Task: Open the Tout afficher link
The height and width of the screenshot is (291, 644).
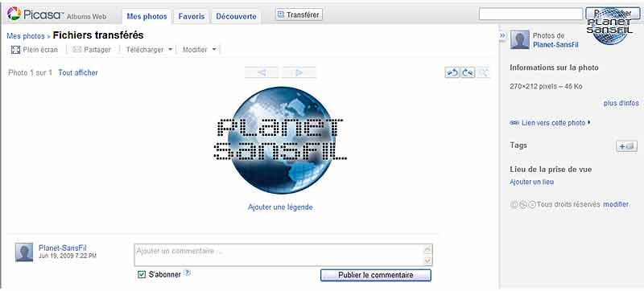Action: 78,72
